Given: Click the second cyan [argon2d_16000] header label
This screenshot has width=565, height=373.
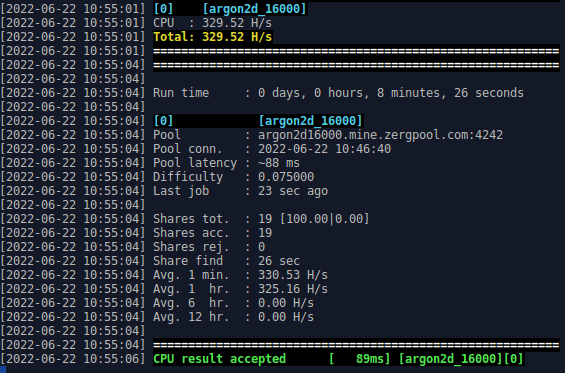Looking at the screenshot, I should tap(311, 121).
